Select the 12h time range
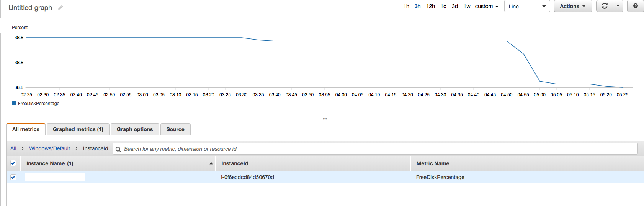The image size is (644, 206). click(x=430, y=6)
